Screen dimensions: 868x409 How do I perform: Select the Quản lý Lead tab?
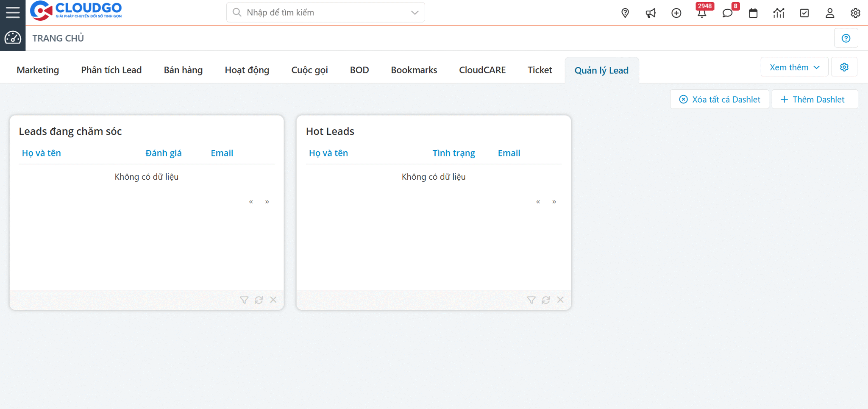point(601,70)
